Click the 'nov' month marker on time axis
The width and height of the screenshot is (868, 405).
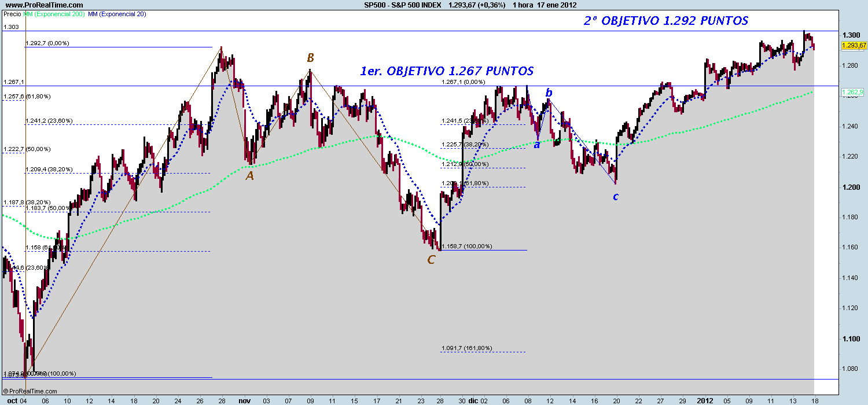(x=244, y=400)
